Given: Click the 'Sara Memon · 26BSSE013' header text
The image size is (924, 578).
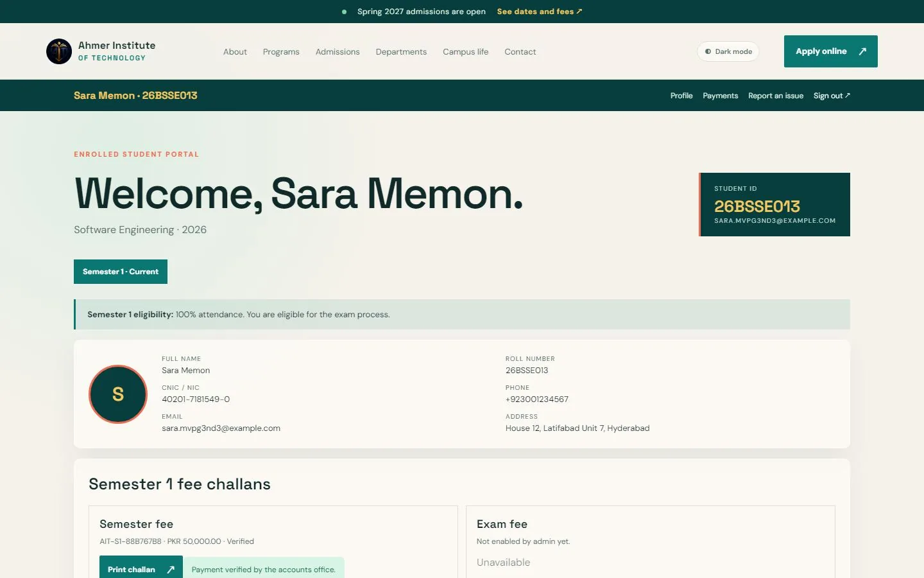Looking at the screenshot, I should (x=135, y=96).
